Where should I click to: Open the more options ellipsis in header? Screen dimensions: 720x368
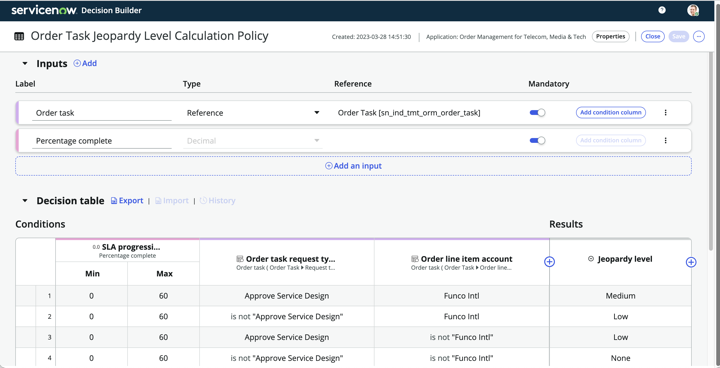click(x=699, y=36)
